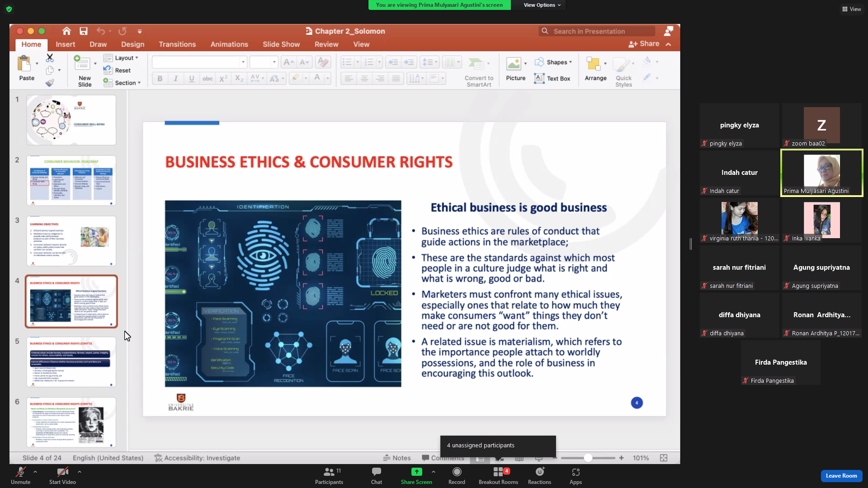The width and height of the screenshot is (868, 488).
Task: Open the Slide Show ribbon tab
Action: [x=281, y=44]
